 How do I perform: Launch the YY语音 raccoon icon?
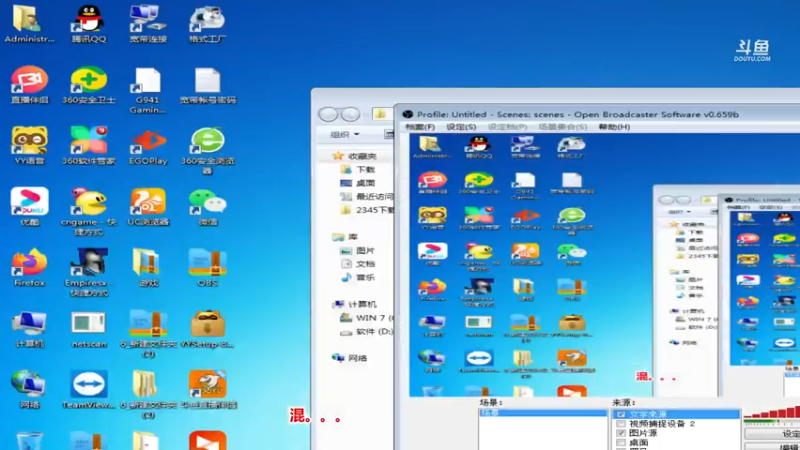[30, 146]
